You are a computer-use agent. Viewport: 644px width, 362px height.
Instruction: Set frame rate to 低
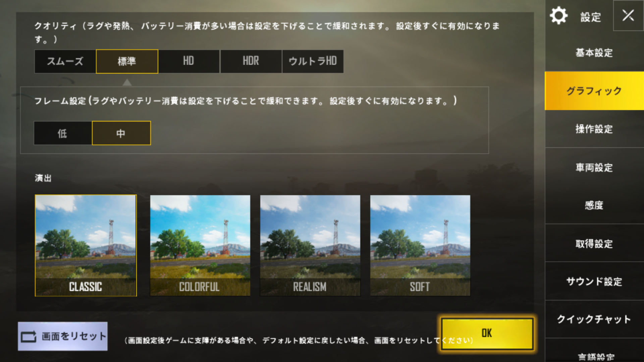(63, 133)
